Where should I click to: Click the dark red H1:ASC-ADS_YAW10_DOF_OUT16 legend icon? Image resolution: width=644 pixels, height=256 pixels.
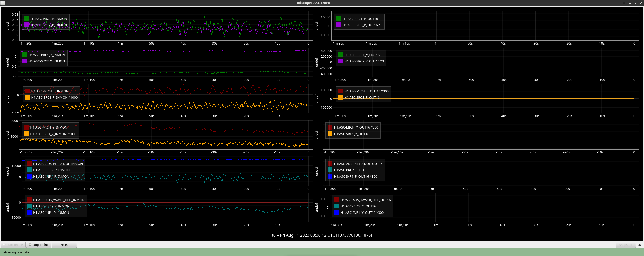point(337,200)
